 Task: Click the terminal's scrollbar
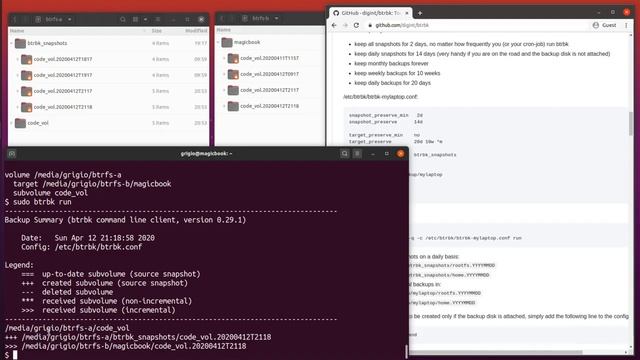[406, 351]
